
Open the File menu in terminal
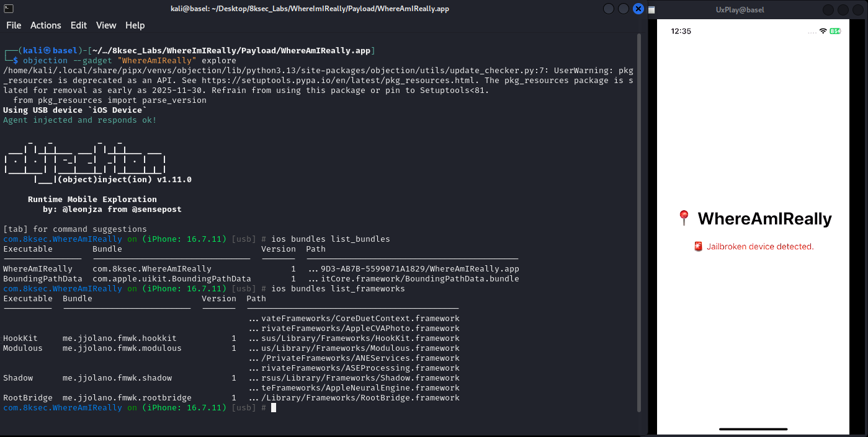coord(14,25)
